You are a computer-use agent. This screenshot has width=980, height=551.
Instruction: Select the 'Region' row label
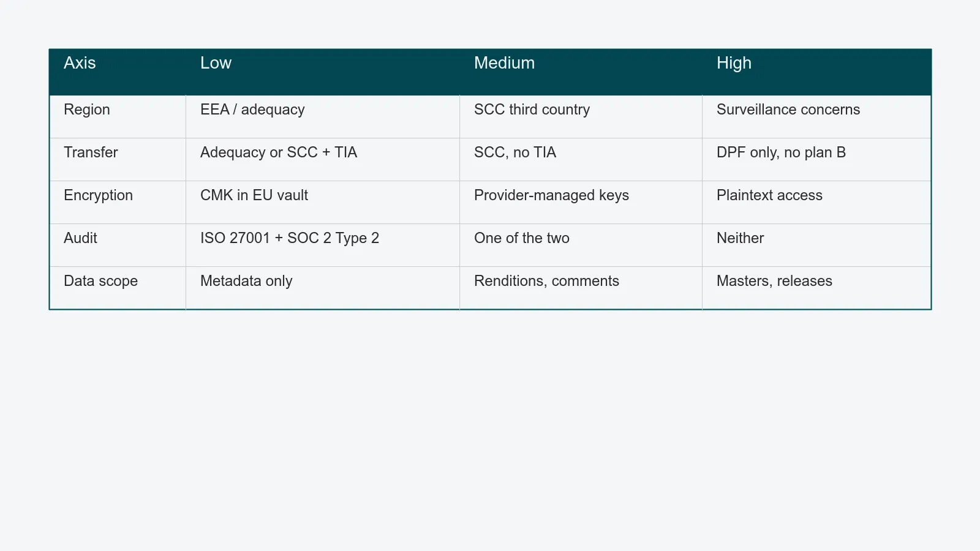click(x=118, y=116)
